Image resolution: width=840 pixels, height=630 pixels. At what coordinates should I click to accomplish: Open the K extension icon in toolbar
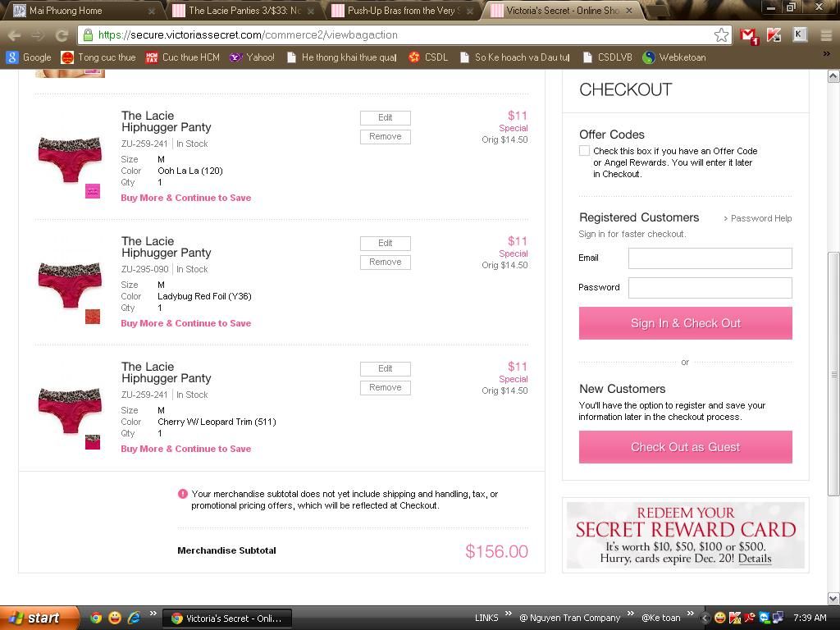(x=799, y=35)
